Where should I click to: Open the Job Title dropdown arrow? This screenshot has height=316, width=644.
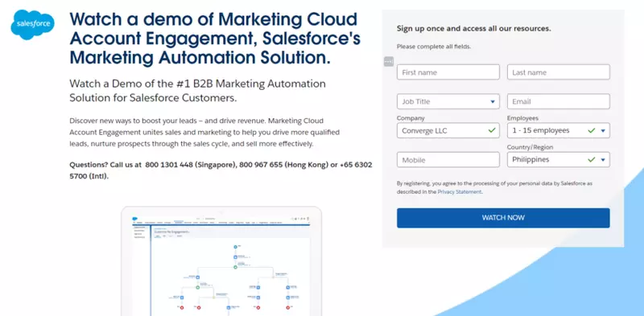(x=493, y=102)
